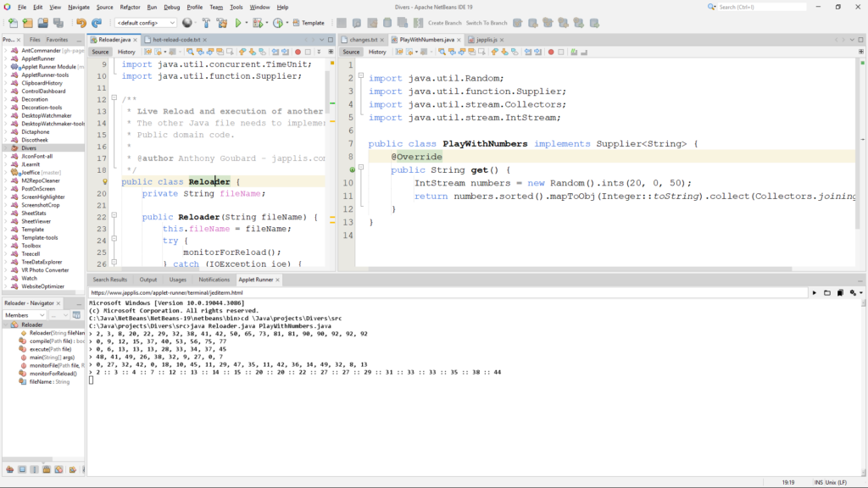Click the Applet Runner settings gear icon
Screen dimensions: 868x488
[853, 292]
